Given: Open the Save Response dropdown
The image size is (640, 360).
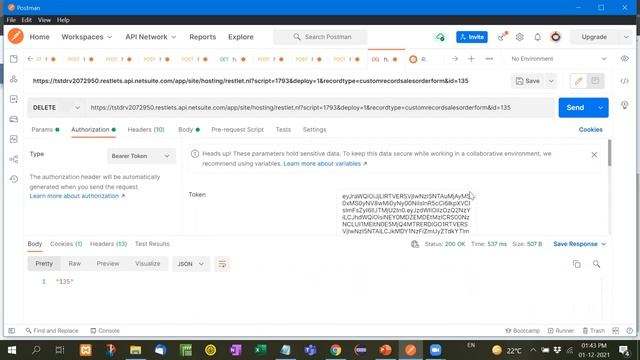Looking at the screenshot, I should (580, 244).
